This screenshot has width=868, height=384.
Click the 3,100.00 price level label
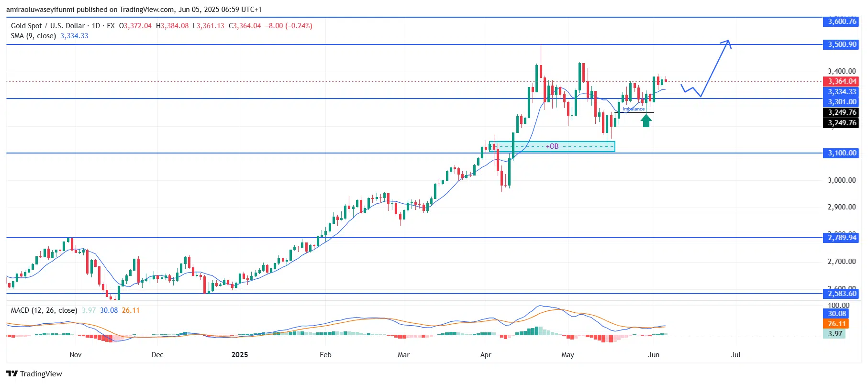click(842, 153)
